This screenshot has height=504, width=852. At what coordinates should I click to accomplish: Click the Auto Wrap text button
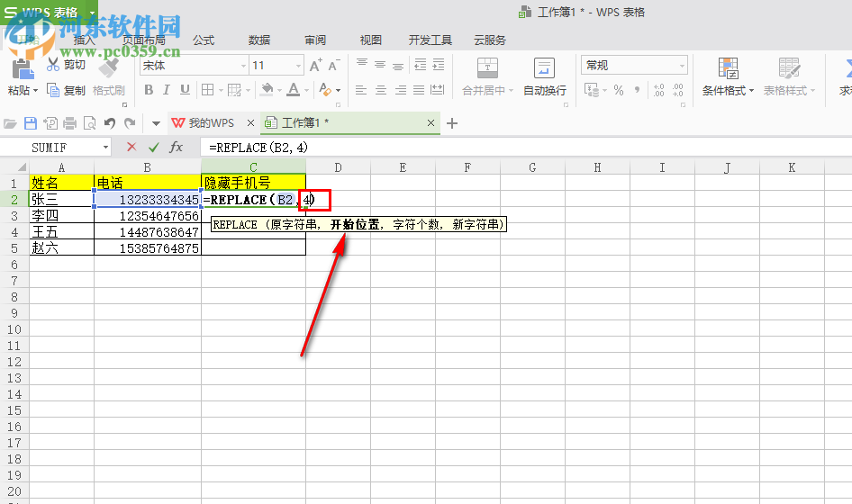click(545, 77)
